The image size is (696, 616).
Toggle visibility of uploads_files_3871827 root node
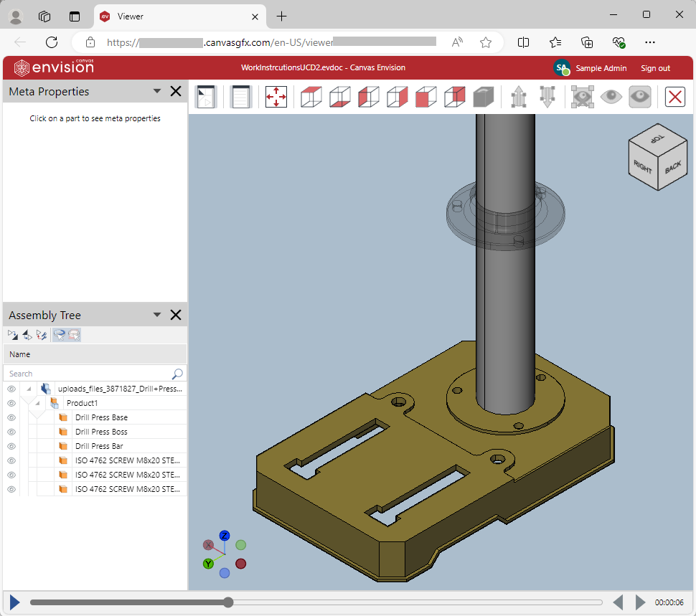click(11, 389)
